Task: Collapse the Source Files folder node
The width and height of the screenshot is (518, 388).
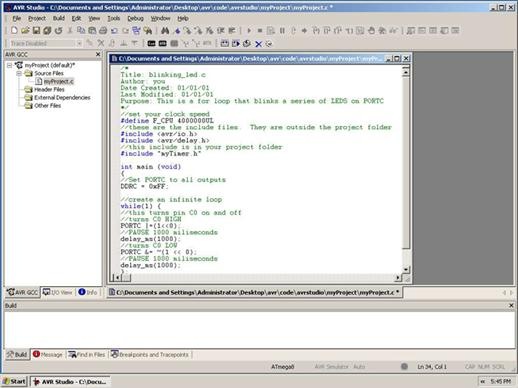Action: point(19,73)
